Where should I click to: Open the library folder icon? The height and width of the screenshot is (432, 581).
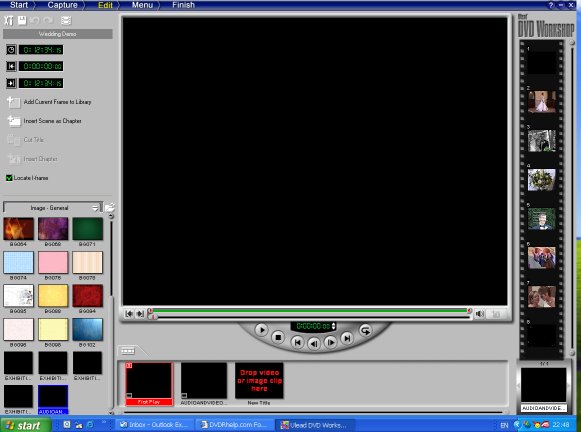tap(110, 207)
